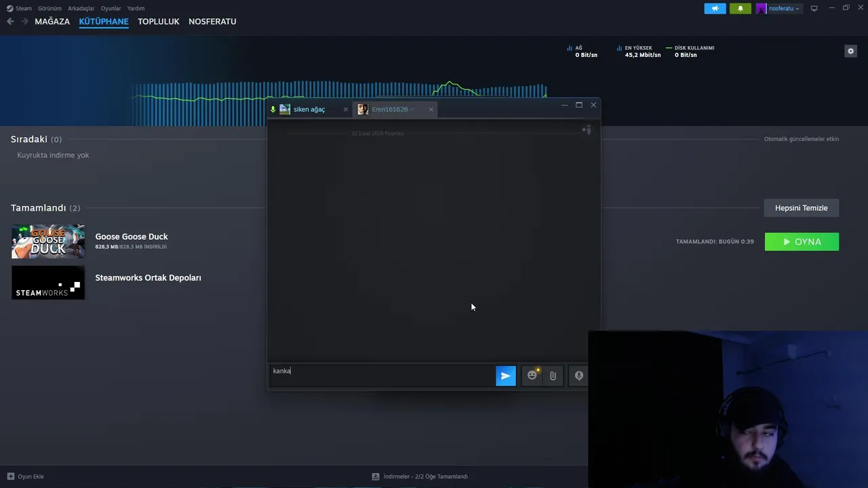Click Oyun Ekle at bottom left
The image size is (868, 488).
31,476
